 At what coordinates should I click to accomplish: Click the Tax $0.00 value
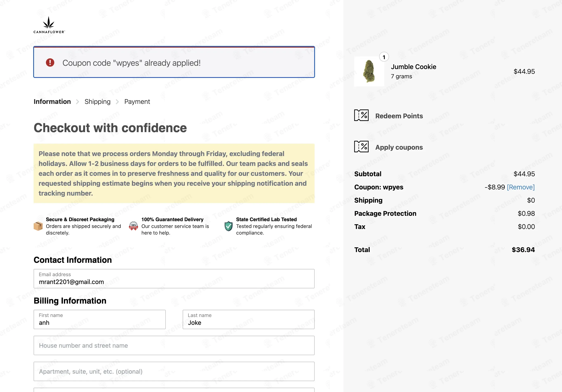tap(526, 227)
